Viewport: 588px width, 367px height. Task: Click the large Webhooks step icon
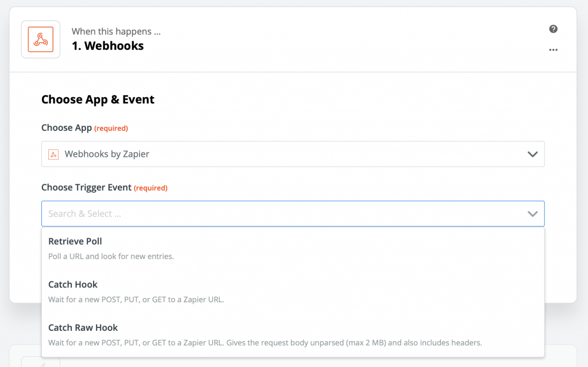[41, 40]
